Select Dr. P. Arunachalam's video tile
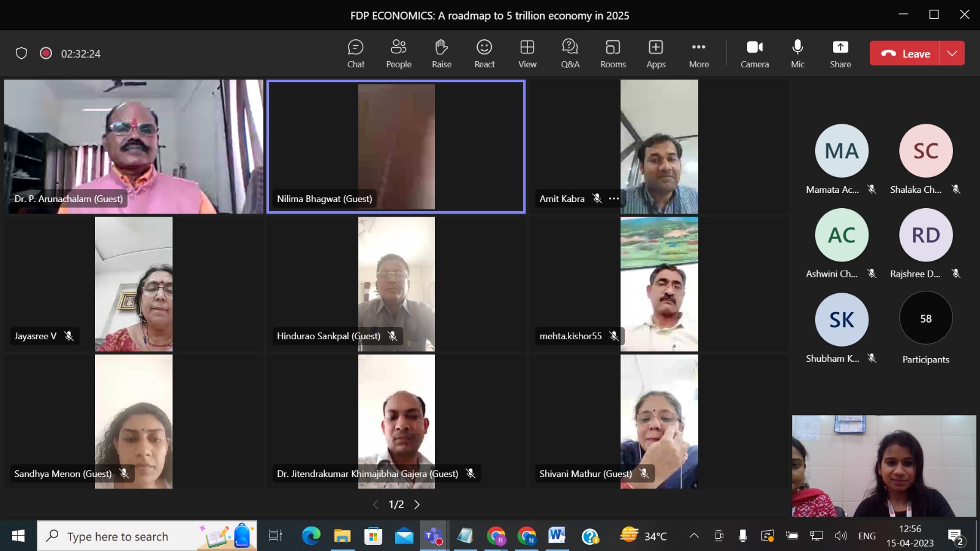Image resolution: width=980 pixels, height=551 pixels. tap(134, 146)
